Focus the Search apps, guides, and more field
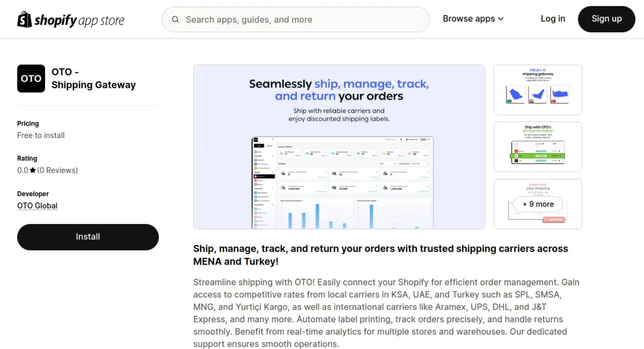This screenshot has width=644, height=349. click(301, 19)
